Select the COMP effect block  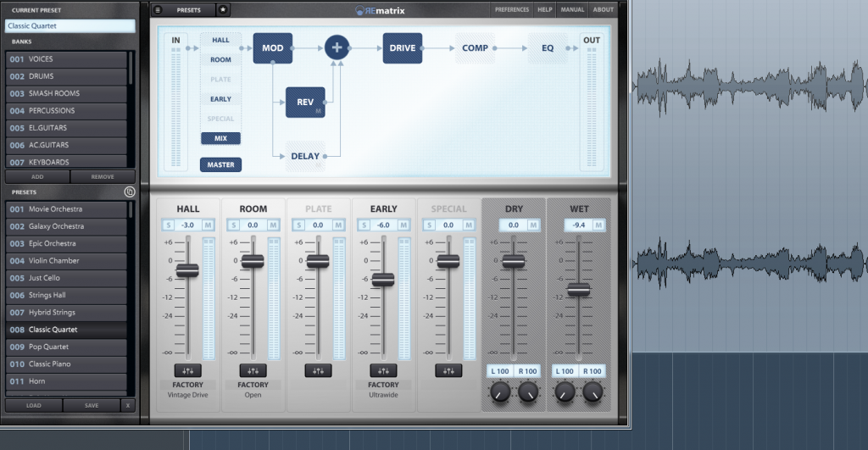(x=475, y=48)
